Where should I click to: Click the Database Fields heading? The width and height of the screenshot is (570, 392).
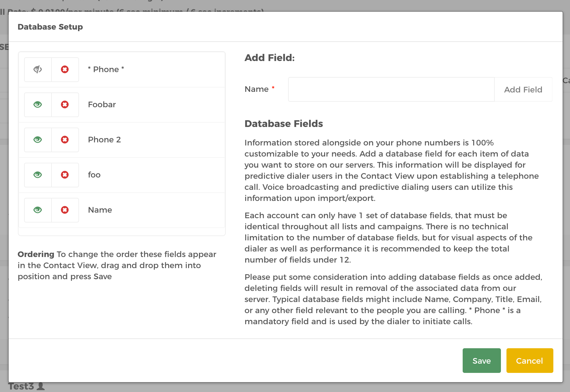click(x=283, y=124)
